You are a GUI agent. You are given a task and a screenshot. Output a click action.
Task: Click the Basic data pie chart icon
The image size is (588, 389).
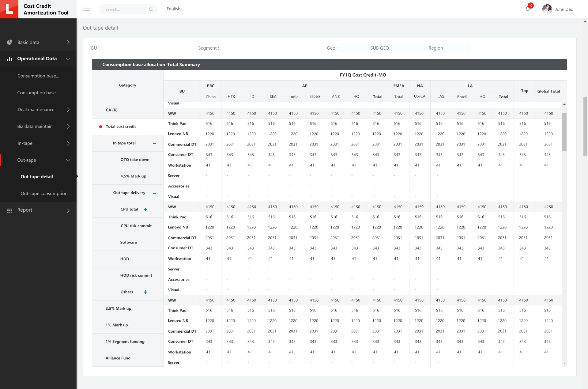coord(10,42)
